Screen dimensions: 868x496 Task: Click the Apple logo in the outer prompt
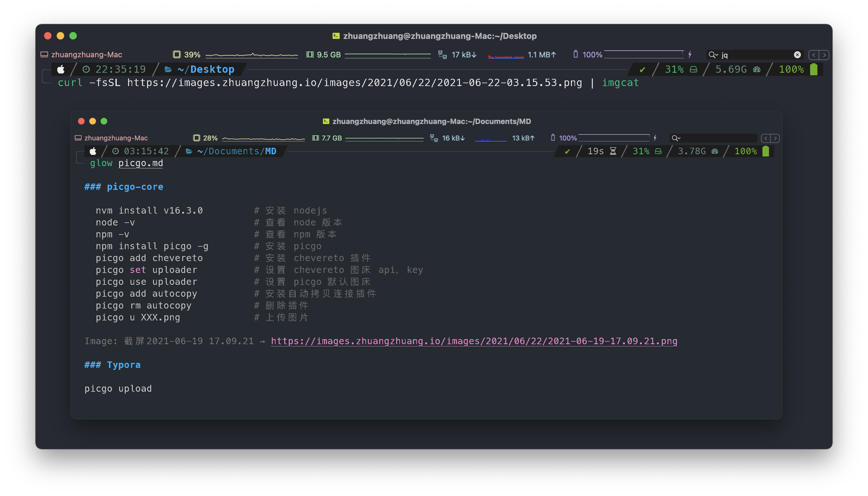coord(61,70)
